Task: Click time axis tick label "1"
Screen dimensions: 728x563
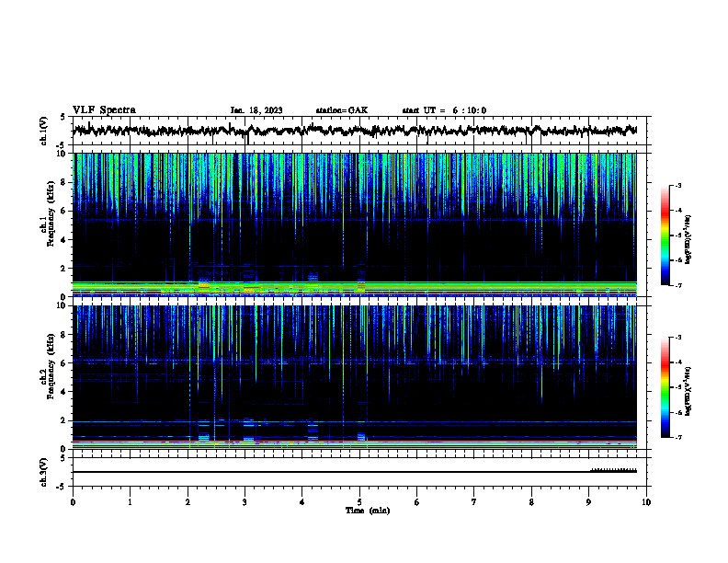Action: click(130, 502)
